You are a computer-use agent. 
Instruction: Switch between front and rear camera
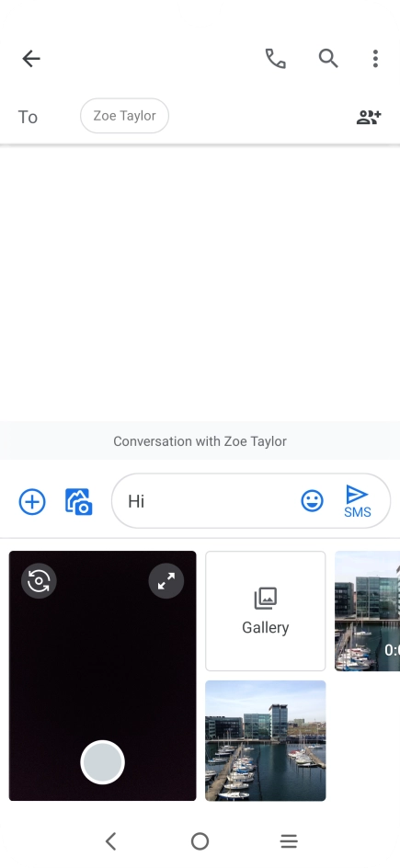pyautogui.click(x=39, y=581)
